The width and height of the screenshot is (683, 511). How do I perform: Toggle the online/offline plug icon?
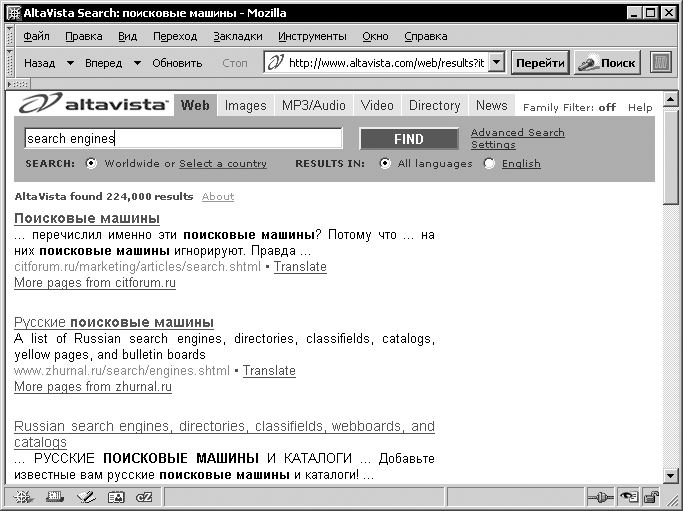(x=600, y=497)
